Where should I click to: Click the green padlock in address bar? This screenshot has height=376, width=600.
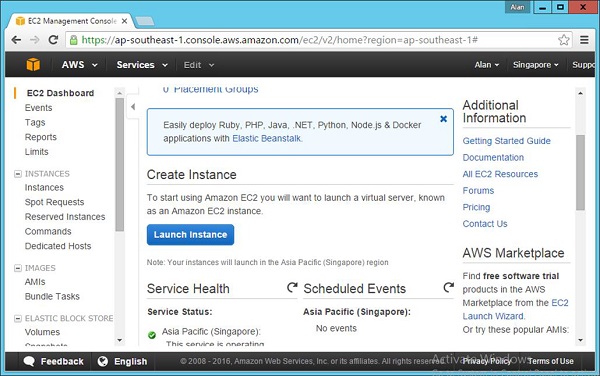pos(73,40)
